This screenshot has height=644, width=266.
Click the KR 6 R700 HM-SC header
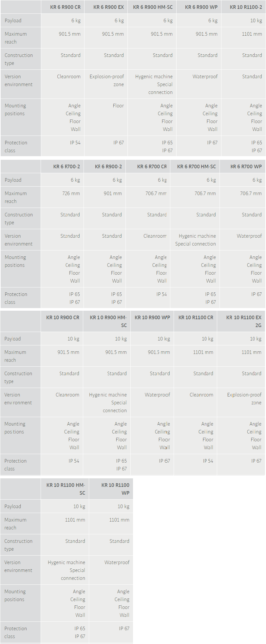pos(196,167)
